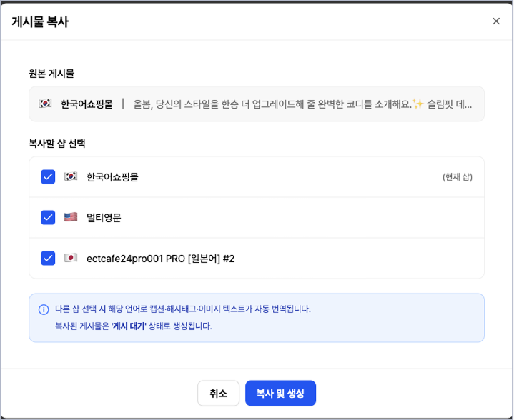Screen dimensions: 514x420
Task: Select the 멀티영문 shop name
Action: [104, 218]
